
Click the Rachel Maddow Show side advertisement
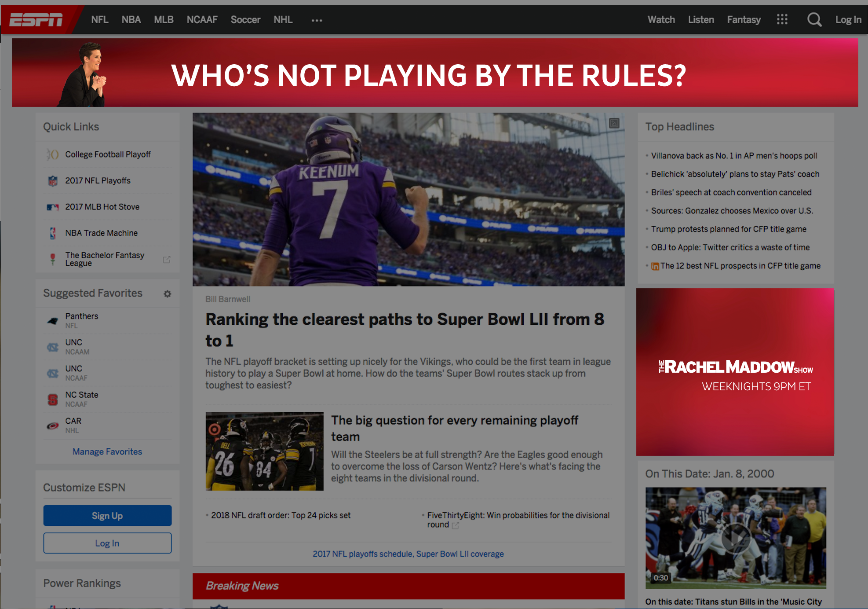click(735, 372)
